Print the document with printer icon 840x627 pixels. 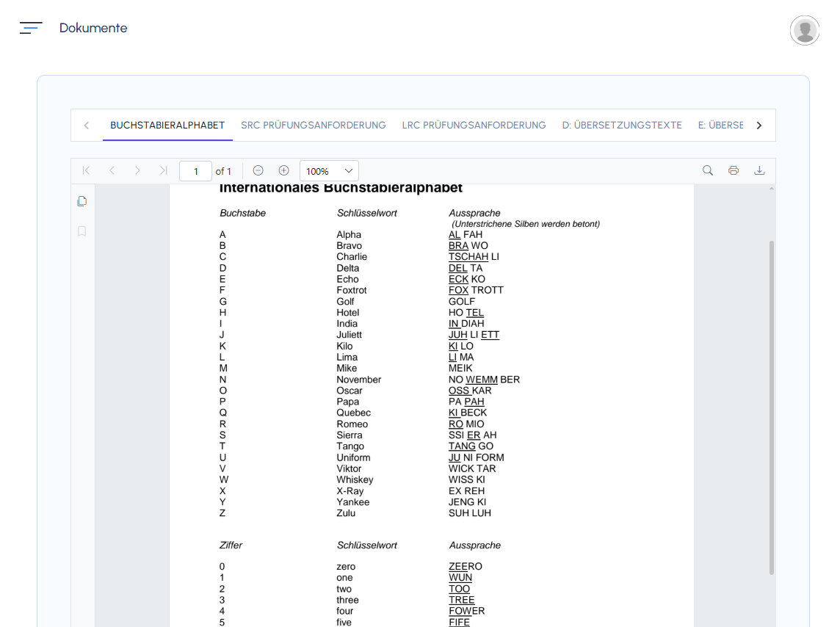click(x=734, y=171)
